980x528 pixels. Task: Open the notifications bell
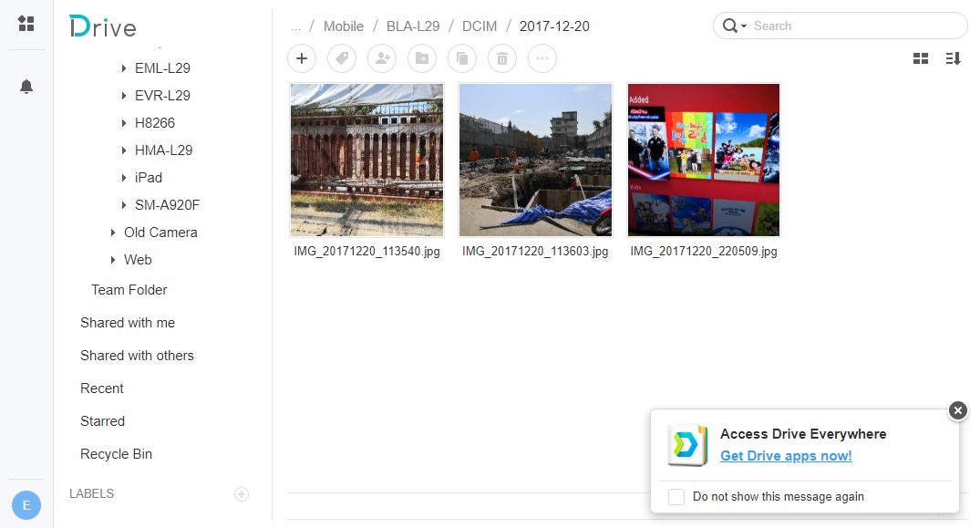pyautogui.click(x=26, y=87)
